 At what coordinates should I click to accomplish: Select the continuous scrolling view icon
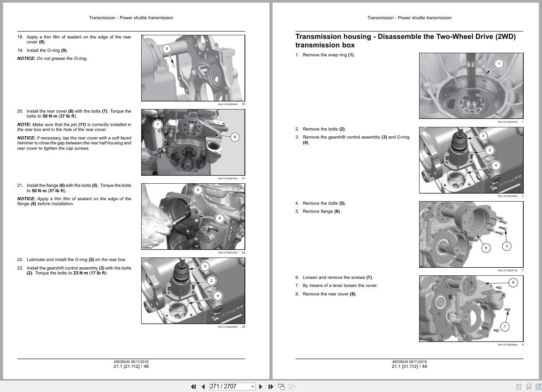coord(529,386)
